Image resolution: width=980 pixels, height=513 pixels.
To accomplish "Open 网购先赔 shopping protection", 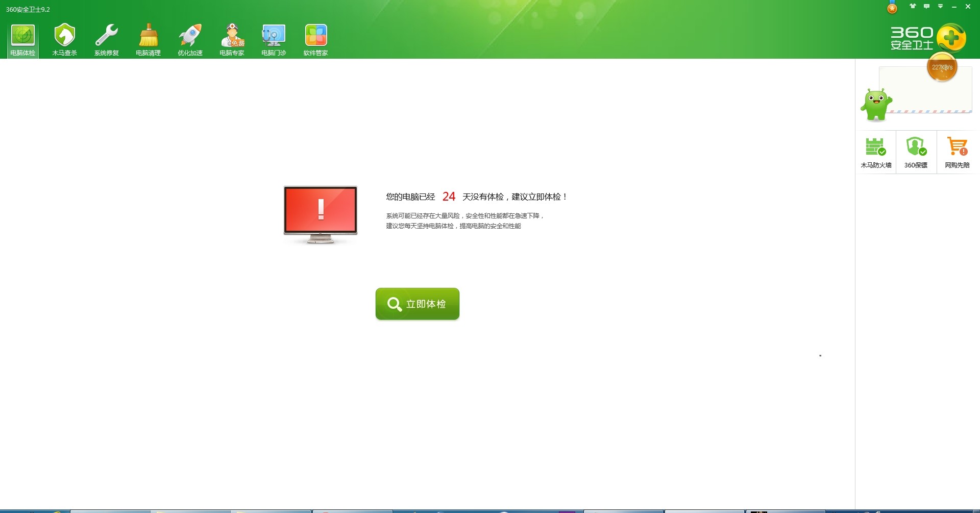I will pos(957,152).
